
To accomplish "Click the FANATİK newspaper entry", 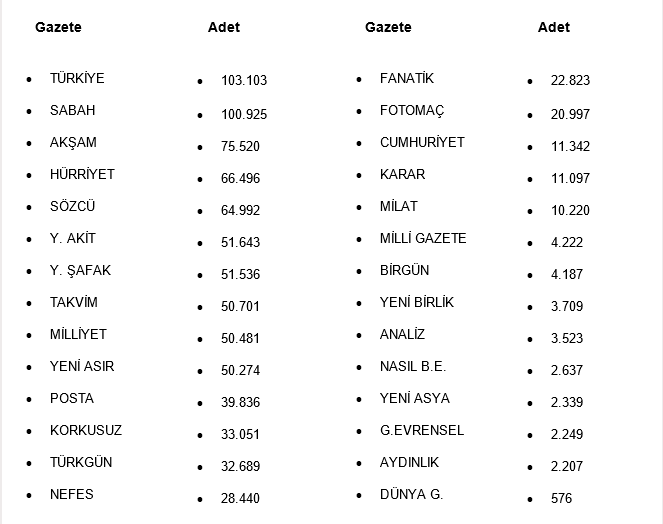I will [x=407, y=78].
